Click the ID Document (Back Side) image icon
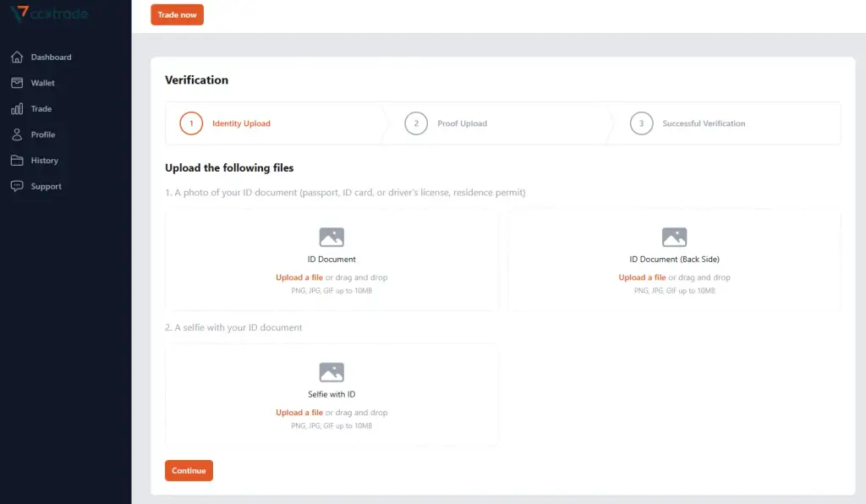866x504 pixels. [x=674, y=237]
